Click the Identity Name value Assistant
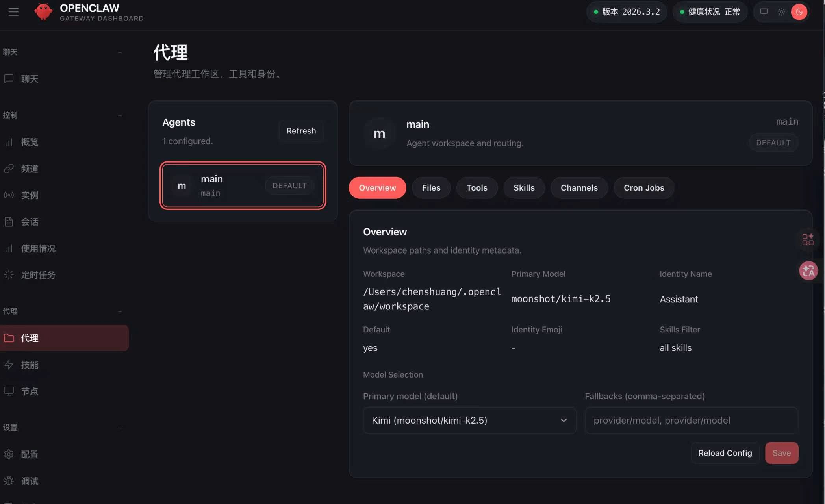825x504 pixels. coord(679,299)
